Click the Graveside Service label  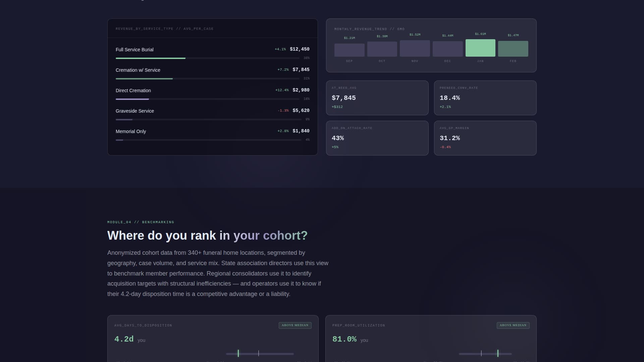point(135,111)
